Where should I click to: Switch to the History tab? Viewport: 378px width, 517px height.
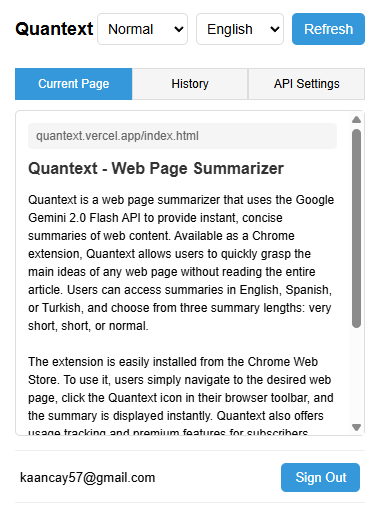190,84
